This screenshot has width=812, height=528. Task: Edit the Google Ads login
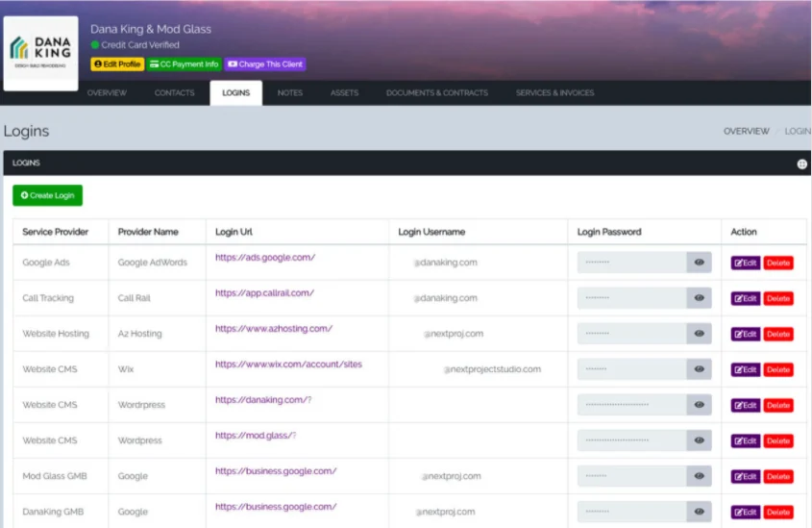coord(745,263)
